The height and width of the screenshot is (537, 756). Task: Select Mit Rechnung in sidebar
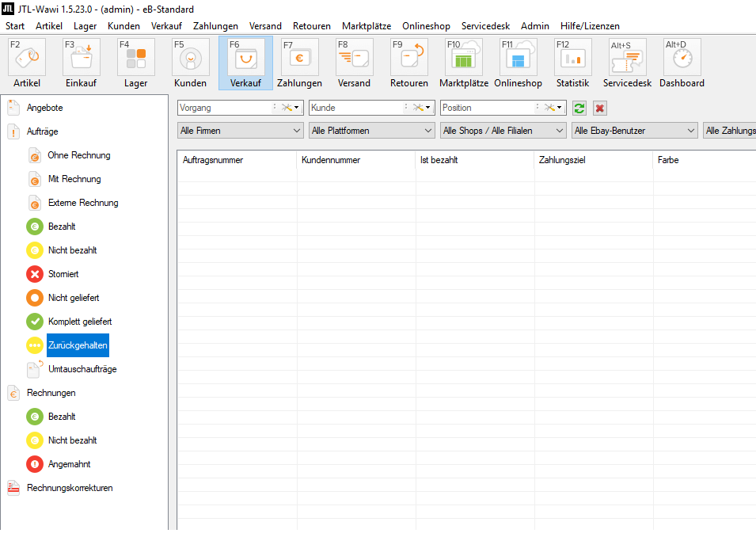(x=74, y=179)
